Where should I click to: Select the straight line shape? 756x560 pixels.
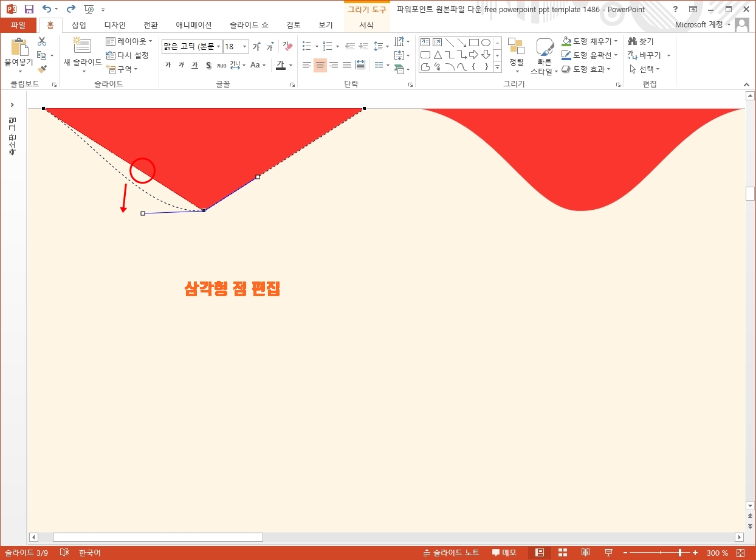(x=450, y=43)
